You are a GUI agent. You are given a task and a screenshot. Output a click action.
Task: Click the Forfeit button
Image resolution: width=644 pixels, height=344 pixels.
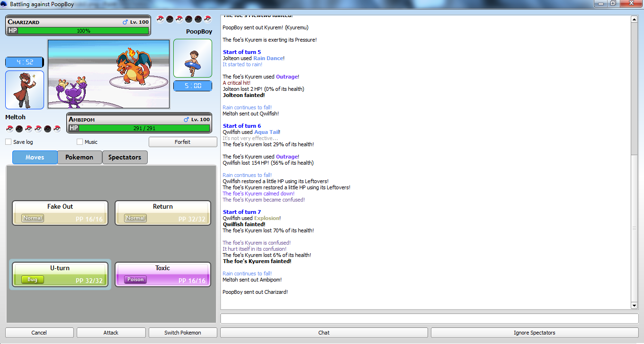point(183,142)
